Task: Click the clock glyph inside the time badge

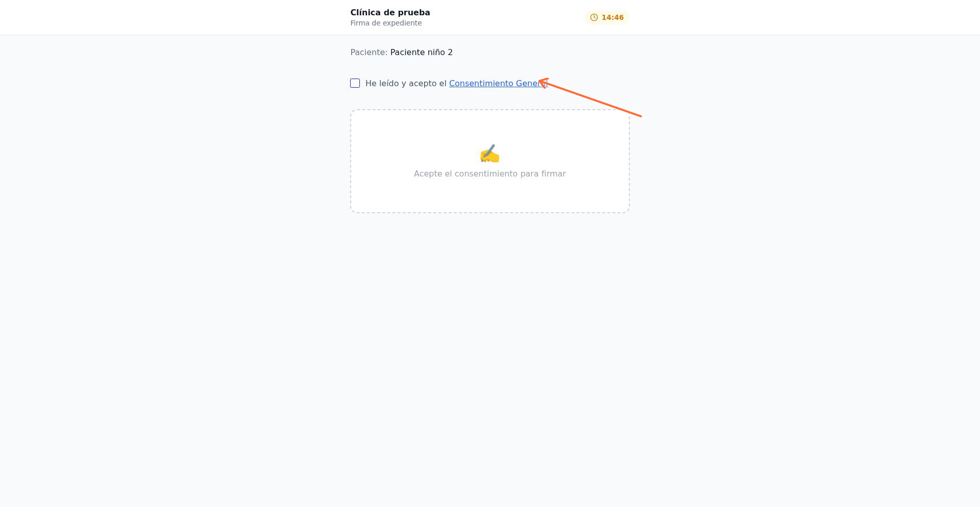Action: pos(594,17)
